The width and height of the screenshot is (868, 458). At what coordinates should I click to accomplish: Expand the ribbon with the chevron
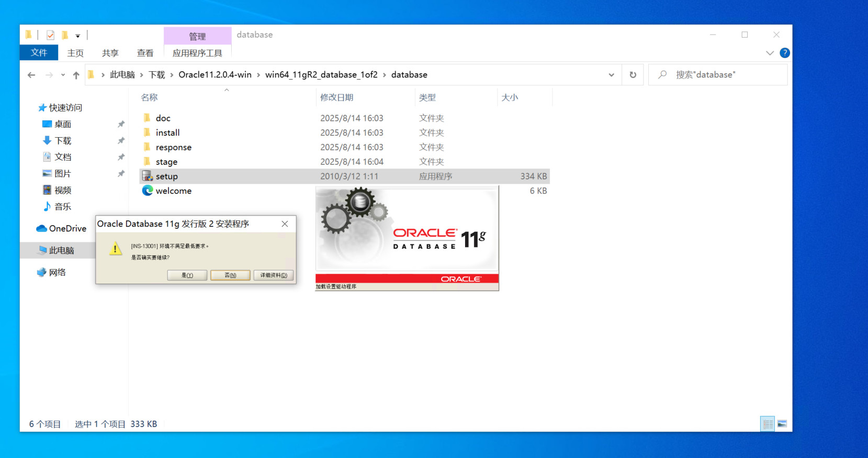point(770,53)
